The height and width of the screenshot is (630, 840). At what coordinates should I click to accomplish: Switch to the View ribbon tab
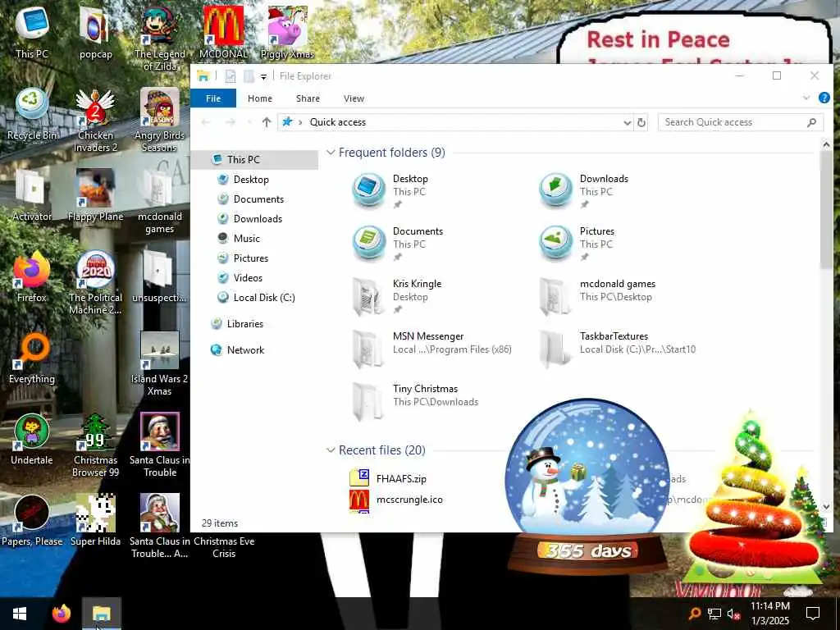(x=354, y=98)
